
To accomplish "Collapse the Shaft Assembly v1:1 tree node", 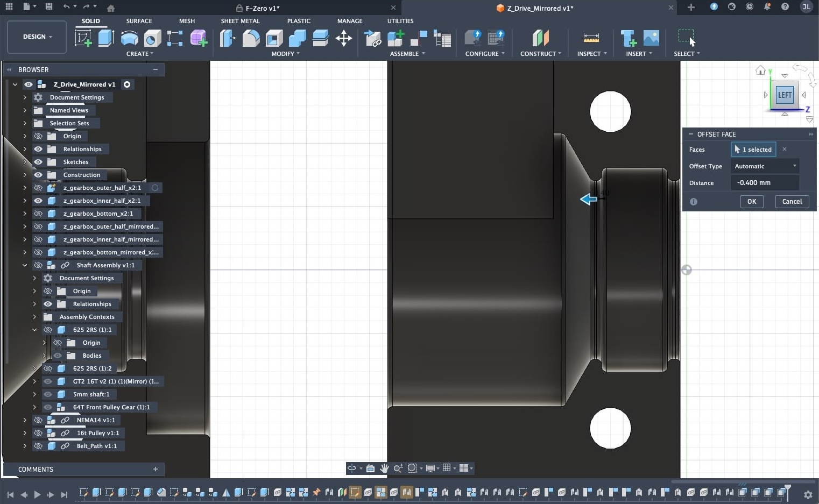I will 25,265.
